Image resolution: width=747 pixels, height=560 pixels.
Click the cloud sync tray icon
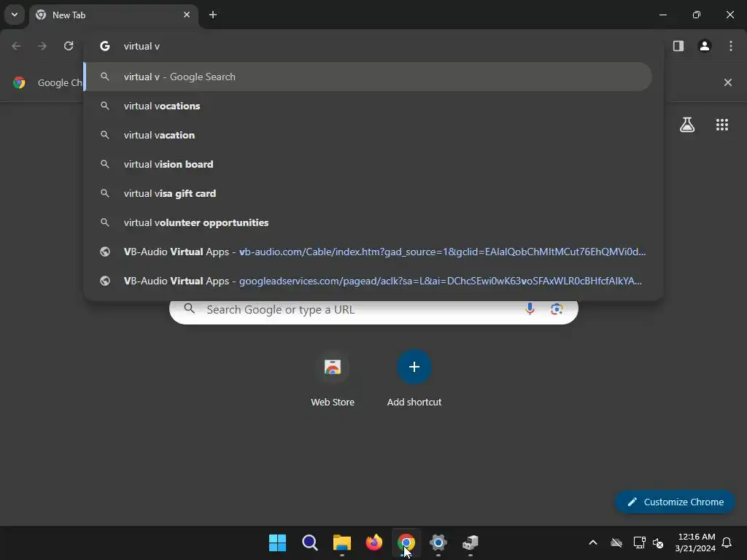(x=616, y=542)
